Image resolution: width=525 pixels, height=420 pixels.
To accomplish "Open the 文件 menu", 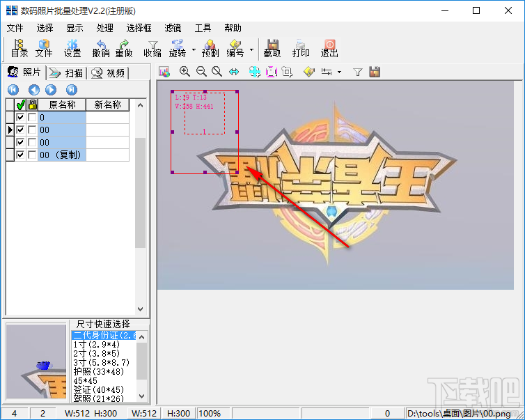I will tap(15, 28).
